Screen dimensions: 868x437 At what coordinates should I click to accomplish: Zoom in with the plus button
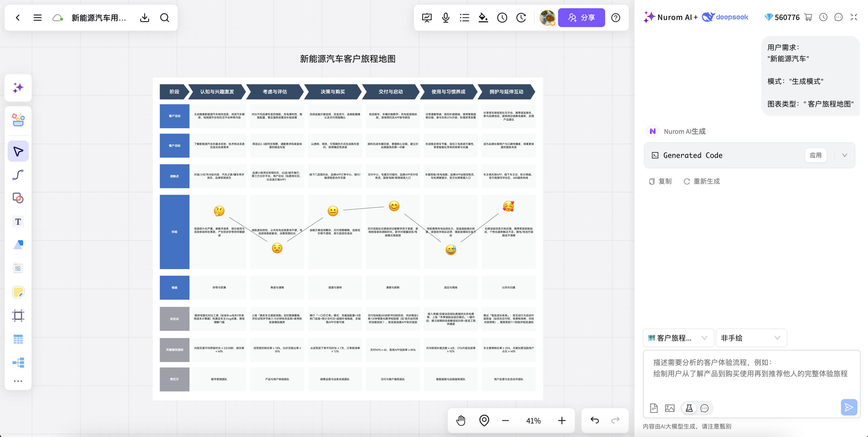pos(562,421)
